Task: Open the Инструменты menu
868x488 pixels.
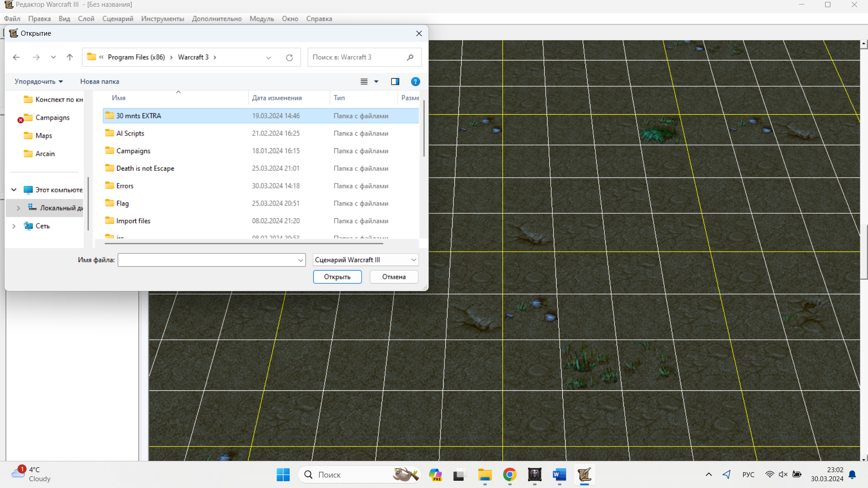Action: tap(163, 19)
